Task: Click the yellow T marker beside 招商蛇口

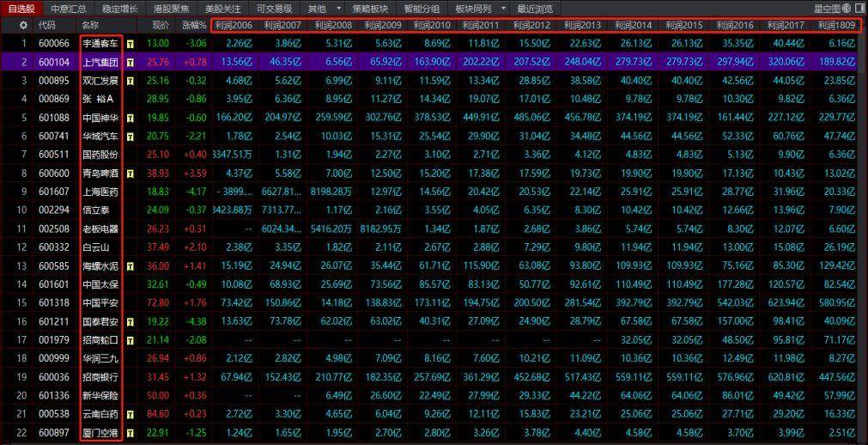Action: (131, 339)
